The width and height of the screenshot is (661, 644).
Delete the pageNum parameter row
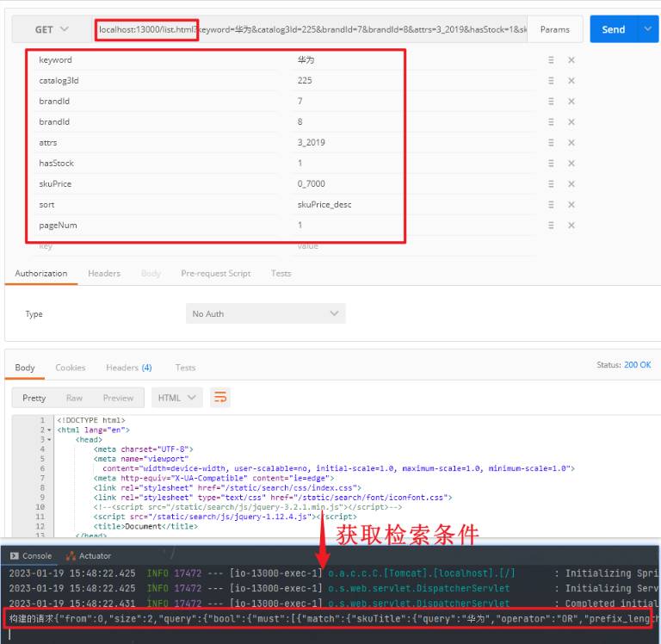(571, 226)
